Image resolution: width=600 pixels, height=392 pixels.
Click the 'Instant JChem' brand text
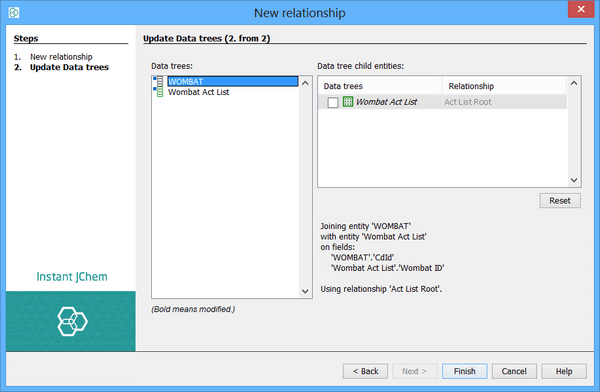[x=72, y=277]
